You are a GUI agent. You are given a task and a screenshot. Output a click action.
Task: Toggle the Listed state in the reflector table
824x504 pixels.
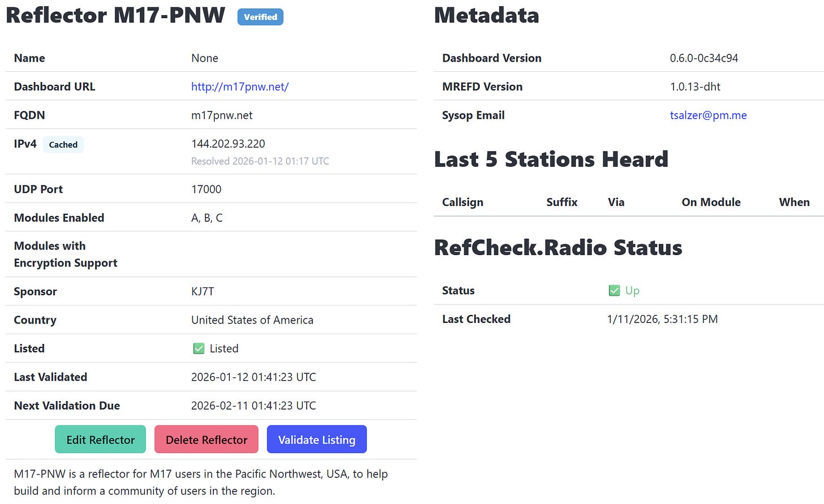point(198,348)
